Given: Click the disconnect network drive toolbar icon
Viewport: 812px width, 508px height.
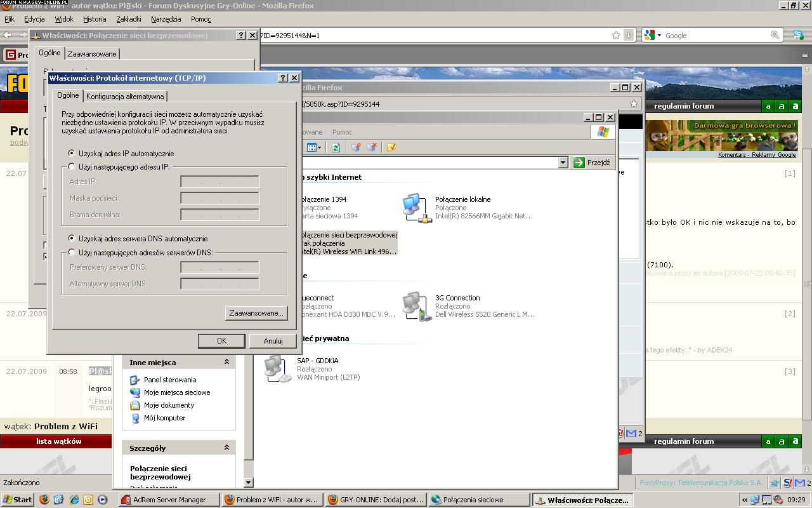Looking at the screenshot, I should point(372,147).
